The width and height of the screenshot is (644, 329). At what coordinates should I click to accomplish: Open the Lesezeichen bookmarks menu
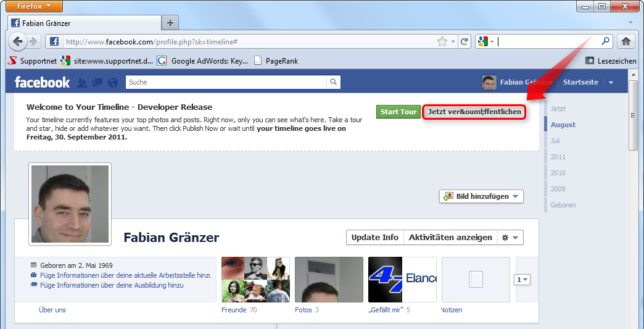(x=611, y=60)
